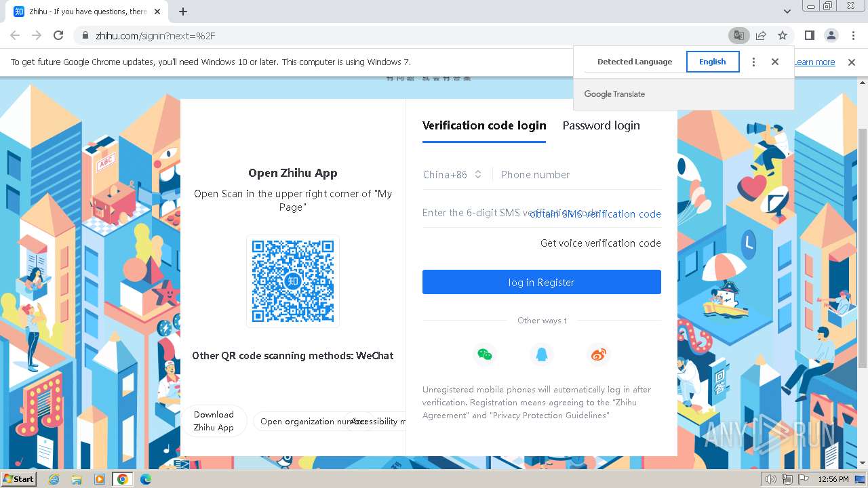The width and height of the screenshot is (868, 488).
Task: Dismiss the Chrome update notification bar
Action: (x=852, y=62)
